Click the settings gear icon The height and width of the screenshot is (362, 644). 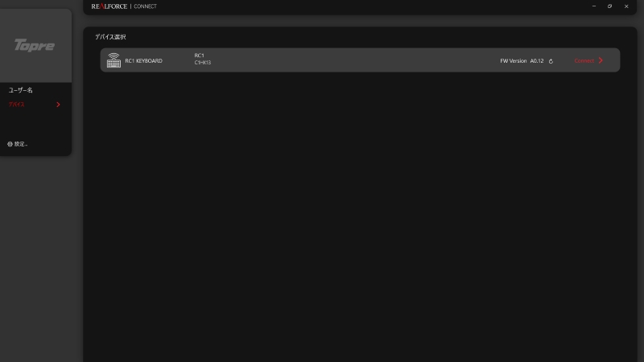pos(10,144)
